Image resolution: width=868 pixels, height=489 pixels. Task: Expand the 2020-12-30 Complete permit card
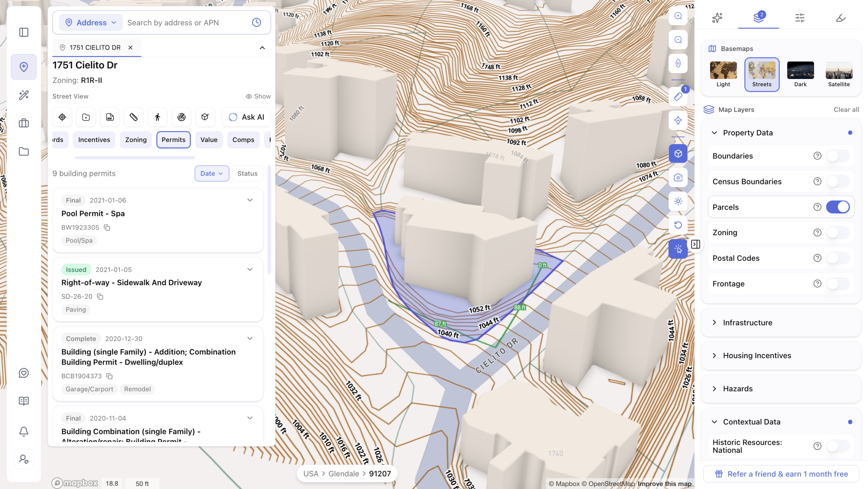(250, 338)
